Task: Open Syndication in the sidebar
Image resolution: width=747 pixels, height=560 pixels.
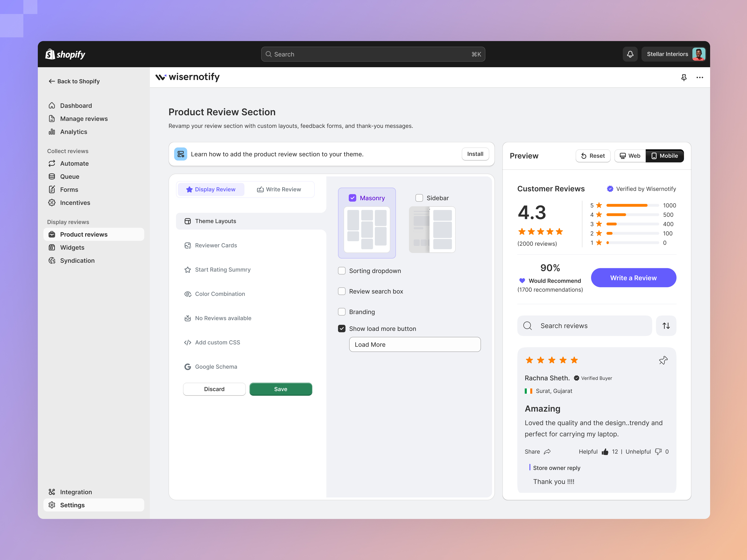Action: pos(77,260)
